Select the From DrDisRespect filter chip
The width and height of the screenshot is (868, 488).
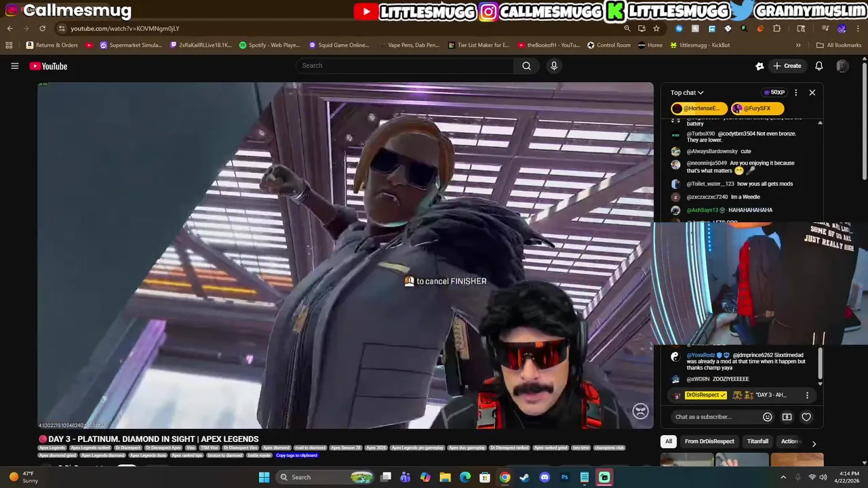coord(709,441)
